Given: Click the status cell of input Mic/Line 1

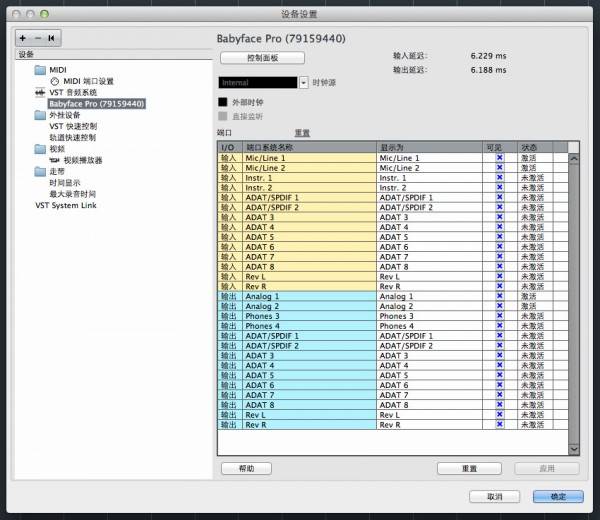Looking at the screenshot, I should (x=535, y=158).
